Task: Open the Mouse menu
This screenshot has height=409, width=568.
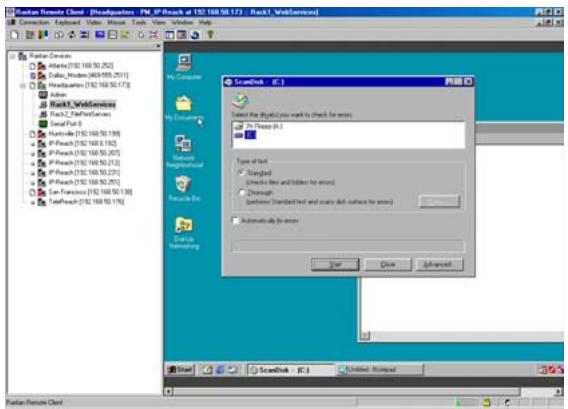Action: [116, 22]
